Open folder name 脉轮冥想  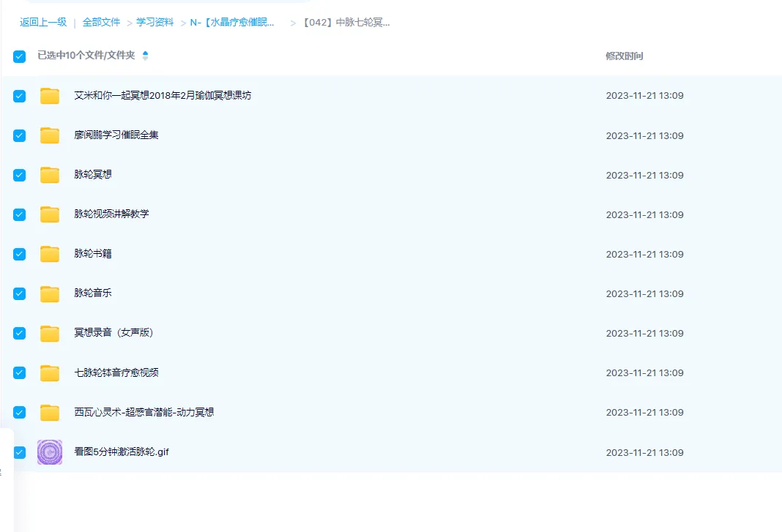93,174
